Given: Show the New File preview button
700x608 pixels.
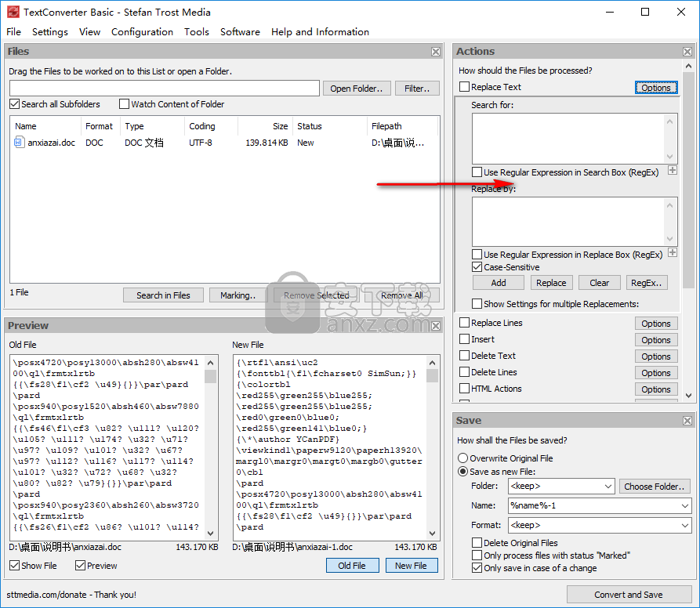Looking at the screenshot, I should pyautogui.click(x=411, y=566).
